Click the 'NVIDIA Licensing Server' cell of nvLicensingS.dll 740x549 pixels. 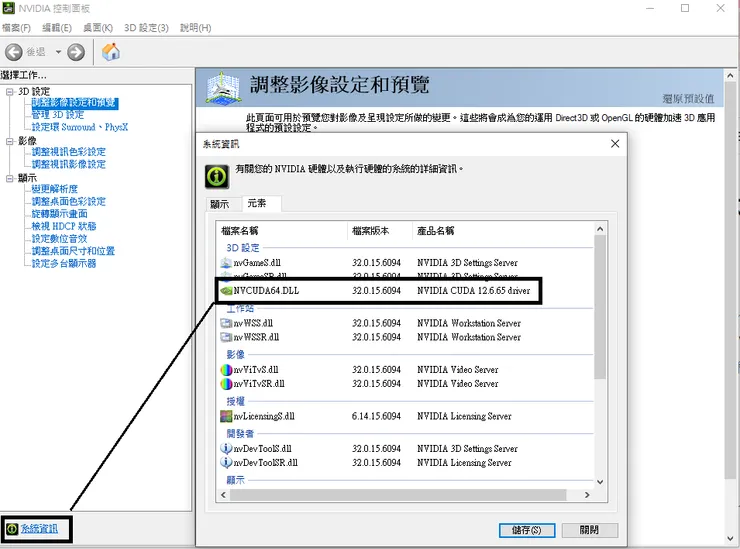464,416
